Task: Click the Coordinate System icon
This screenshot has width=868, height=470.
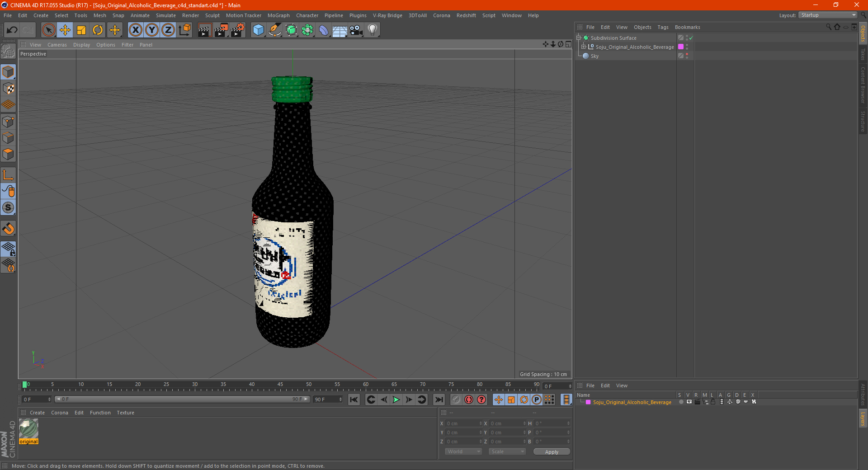Action: tap(184, 30)
